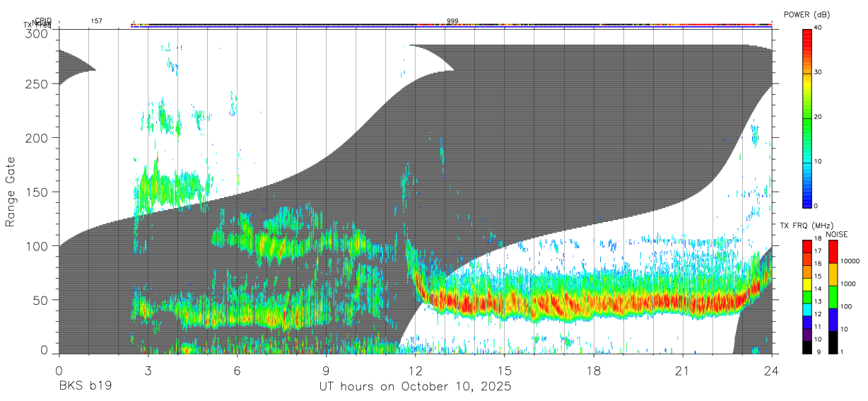
Task: Click x-axis tick label '12'
Action: 416,371
